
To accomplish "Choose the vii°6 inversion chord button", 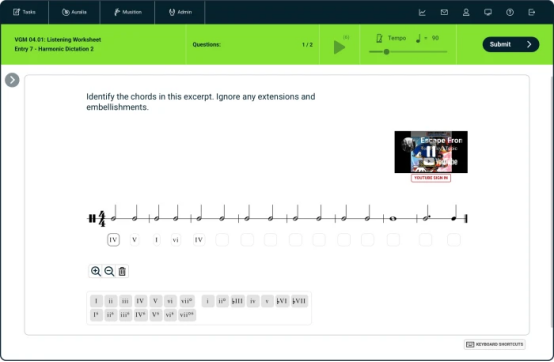I will tap(187, 315).
